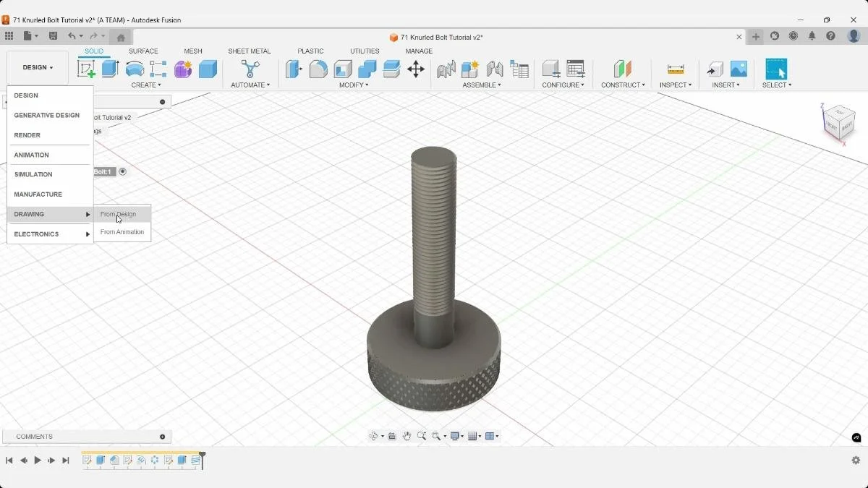
Task: Select the Revolve tool icon
Action: [135, 69]
